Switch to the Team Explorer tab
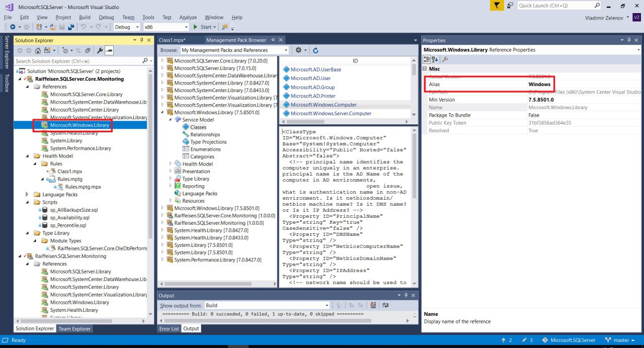This screenshot has width=644, height=348. pyautogui.click(x=74, y=329)
